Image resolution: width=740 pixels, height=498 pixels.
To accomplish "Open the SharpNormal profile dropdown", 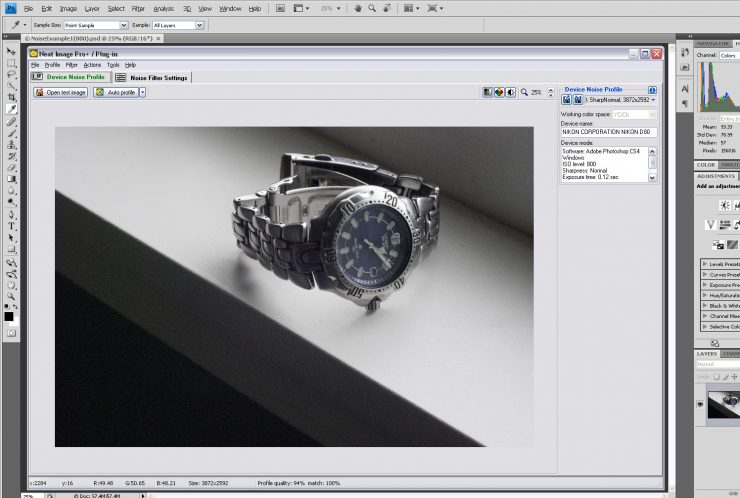I will coord(653,100).
